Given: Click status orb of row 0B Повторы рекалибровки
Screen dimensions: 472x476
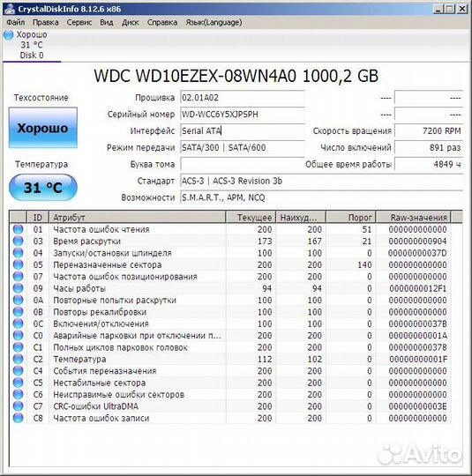Looking at the screenshot, I should pyautogui.click(x=19, y=312).
